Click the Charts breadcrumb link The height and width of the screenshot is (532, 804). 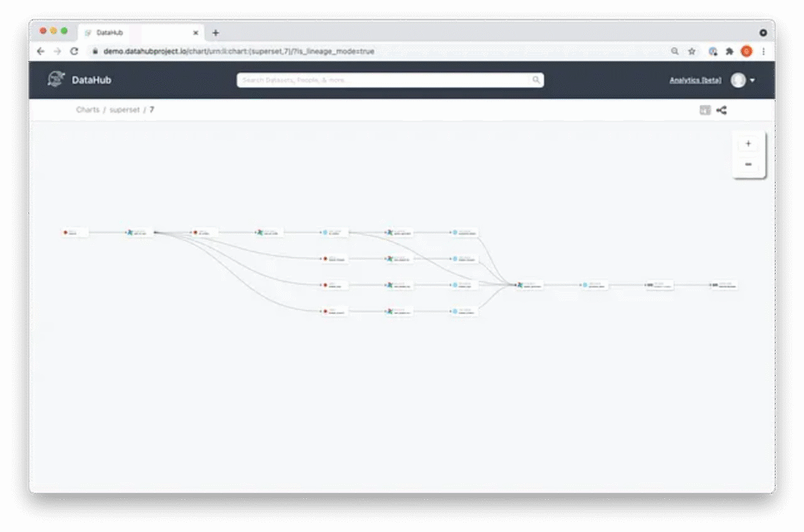[x=87, y=110]
